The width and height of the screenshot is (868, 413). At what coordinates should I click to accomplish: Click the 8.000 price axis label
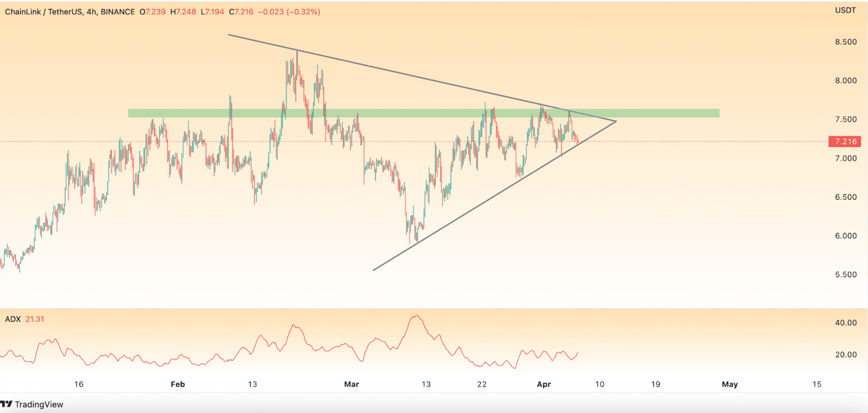tap(846, 80)
